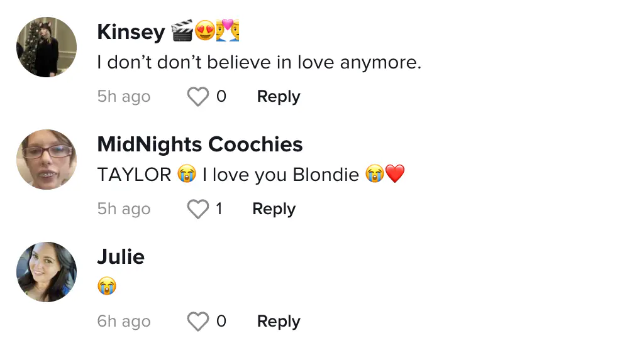Click the timestamp under MidNights Coochies' comment
This screenshot has width=644, height=348.
124,209
